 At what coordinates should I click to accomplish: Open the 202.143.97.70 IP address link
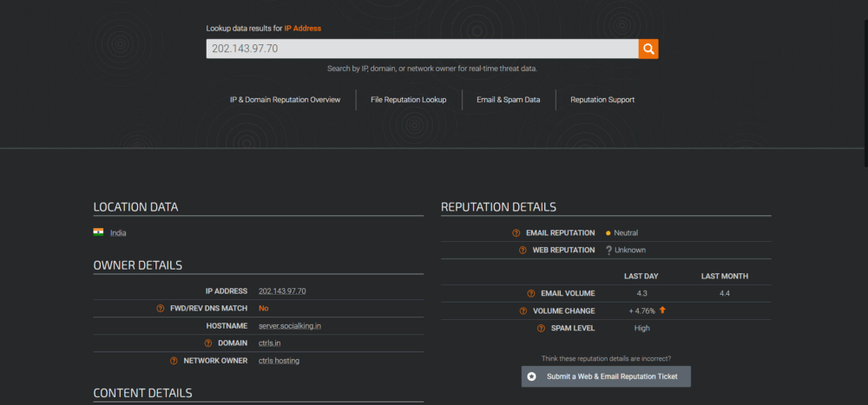[282, 291]
